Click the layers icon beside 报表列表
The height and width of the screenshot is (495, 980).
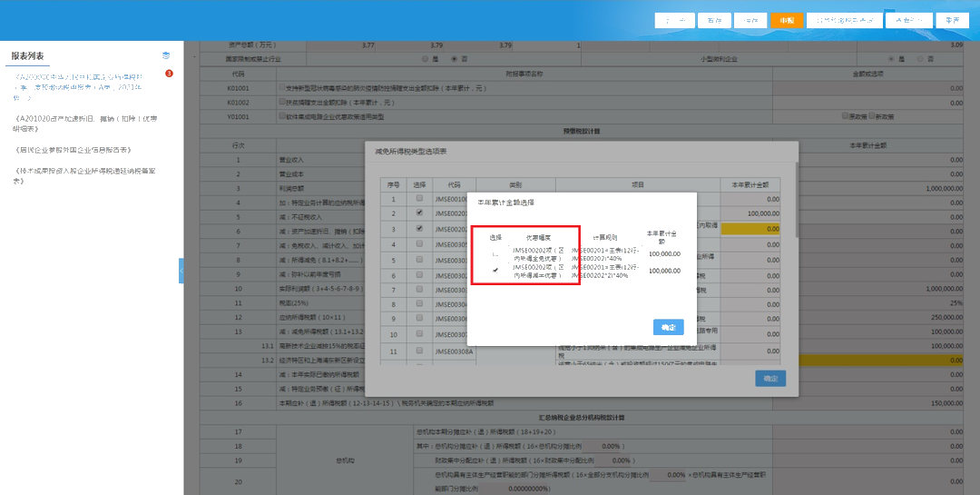click(166, 55)
